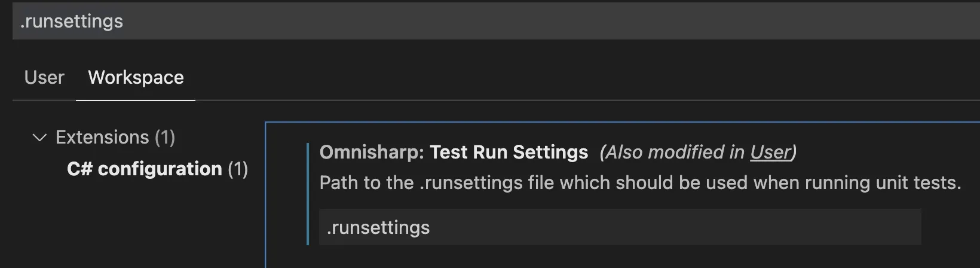Click the settings search box

478,22
